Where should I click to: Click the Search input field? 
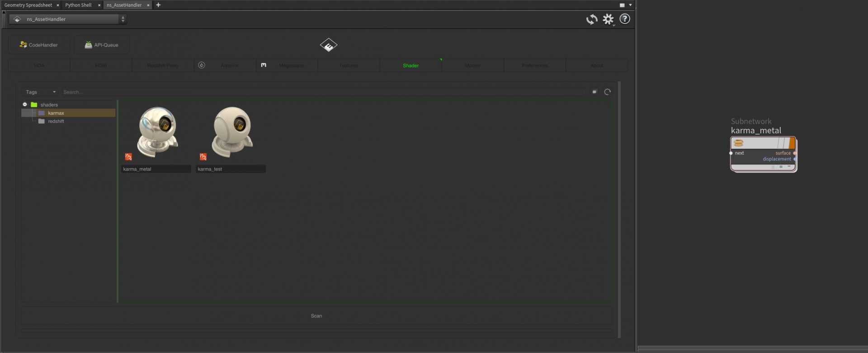tap(323, 92)
